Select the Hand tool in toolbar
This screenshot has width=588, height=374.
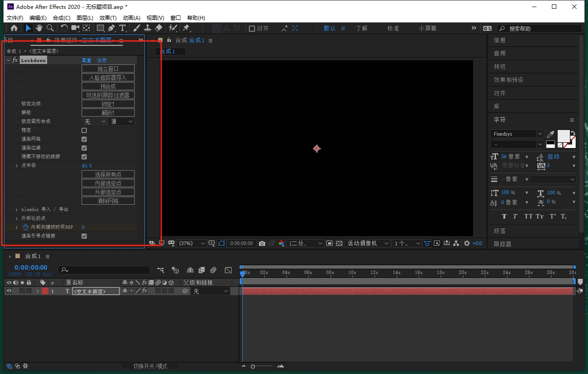point(39,28)
